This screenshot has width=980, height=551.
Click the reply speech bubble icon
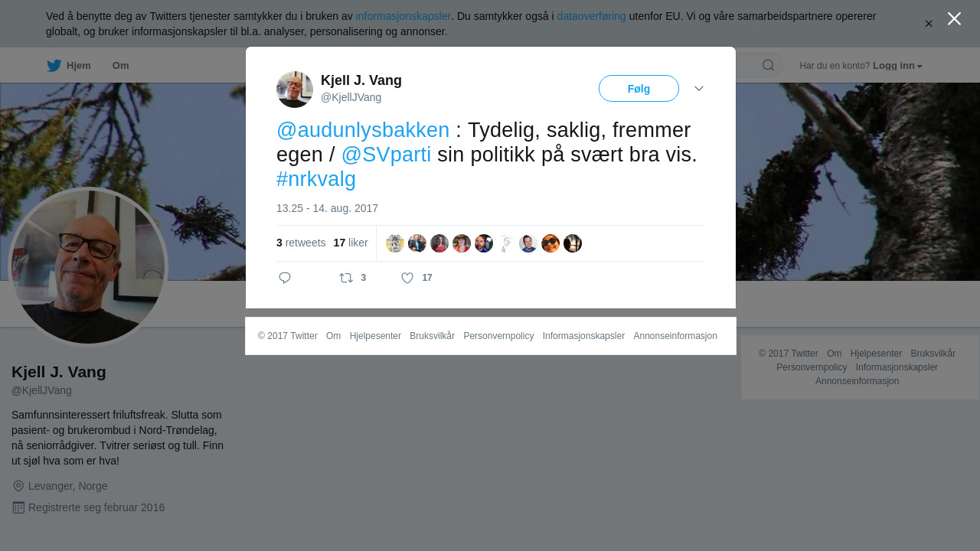point(285,278)
